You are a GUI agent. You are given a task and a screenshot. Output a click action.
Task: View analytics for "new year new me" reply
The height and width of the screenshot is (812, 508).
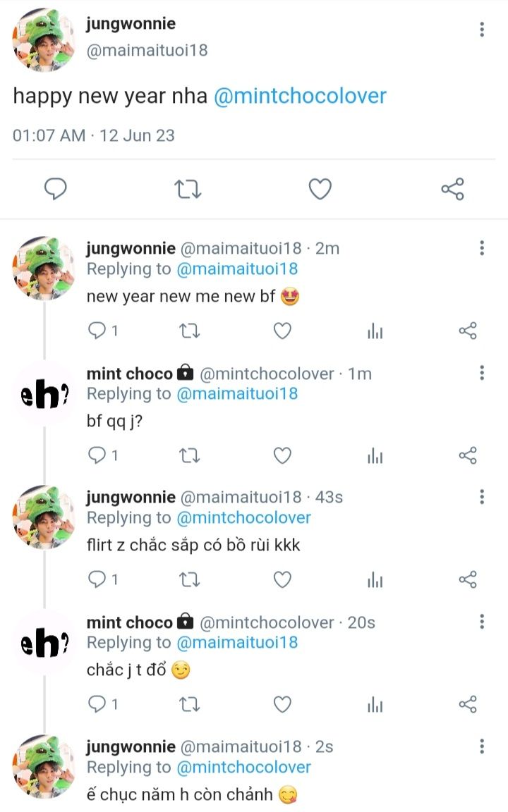click(375, 331)
